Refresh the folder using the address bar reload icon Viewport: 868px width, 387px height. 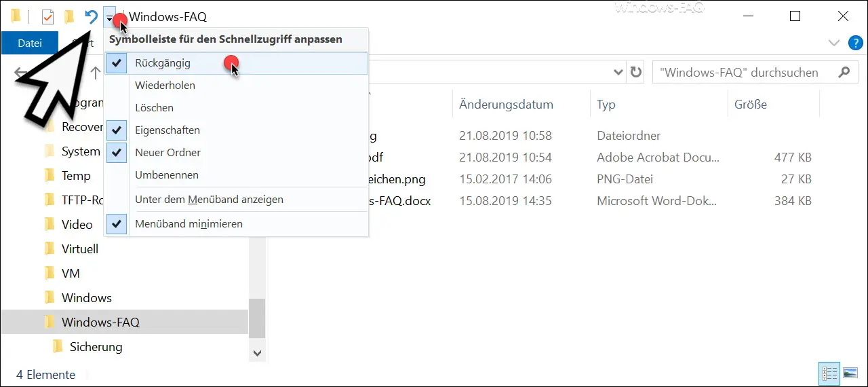coord(635,72)
